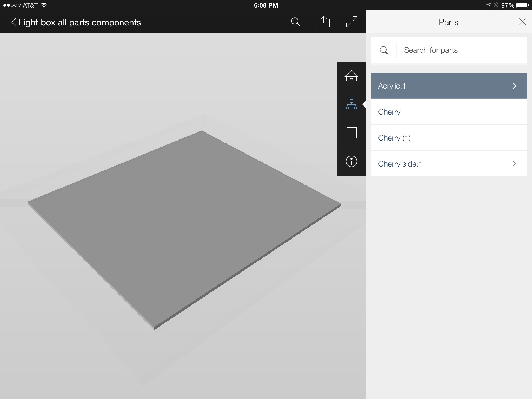Tap the battery indicator in status bar
This screenshot has height=399, width=532.
(x=522, y=5)
